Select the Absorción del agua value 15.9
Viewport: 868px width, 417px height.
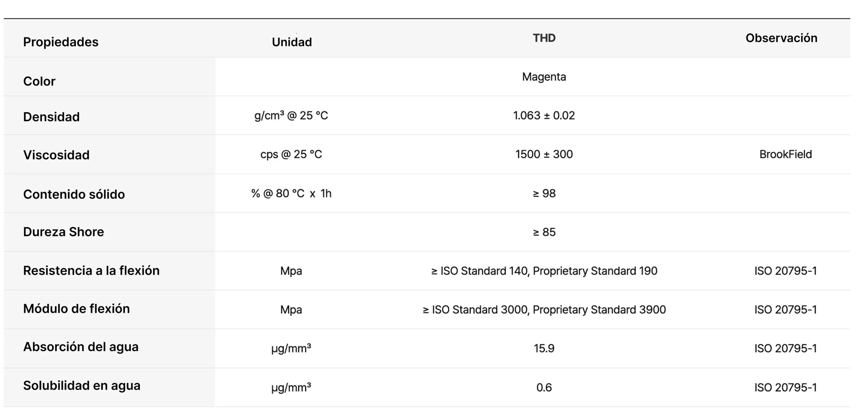544,348
